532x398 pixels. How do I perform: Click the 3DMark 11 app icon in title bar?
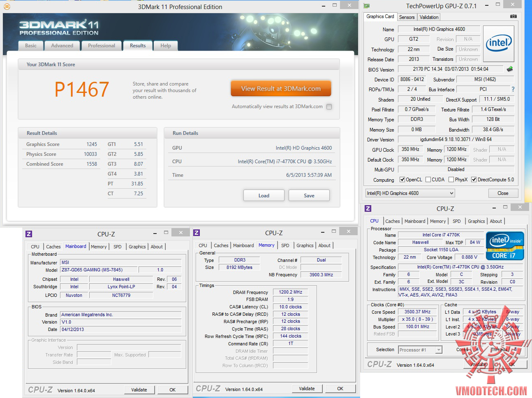pos(6,6)
